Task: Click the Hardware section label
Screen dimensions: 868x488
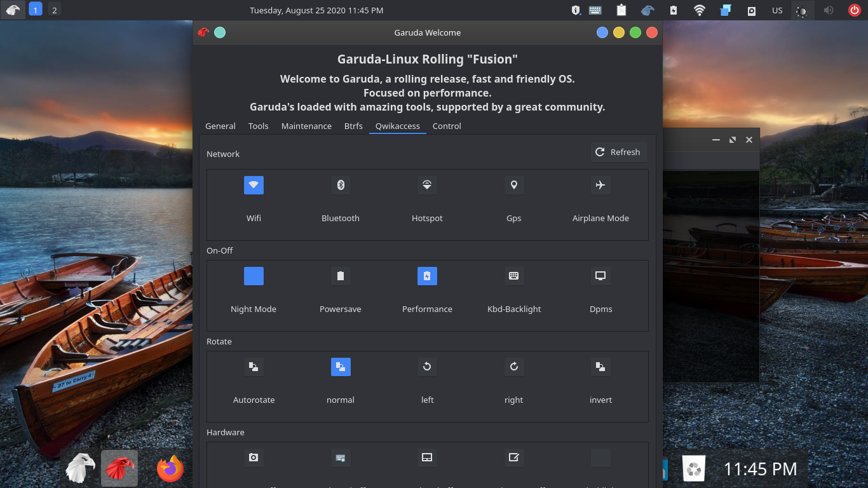Action: [226, 432]
